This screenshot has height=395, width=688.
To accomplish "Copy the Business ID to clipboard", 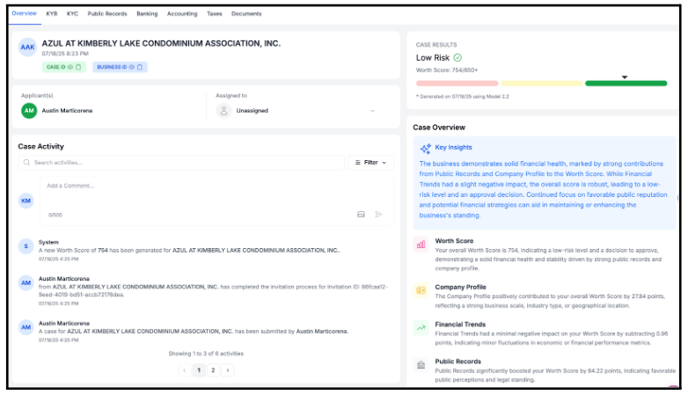I will coord(140,67).
